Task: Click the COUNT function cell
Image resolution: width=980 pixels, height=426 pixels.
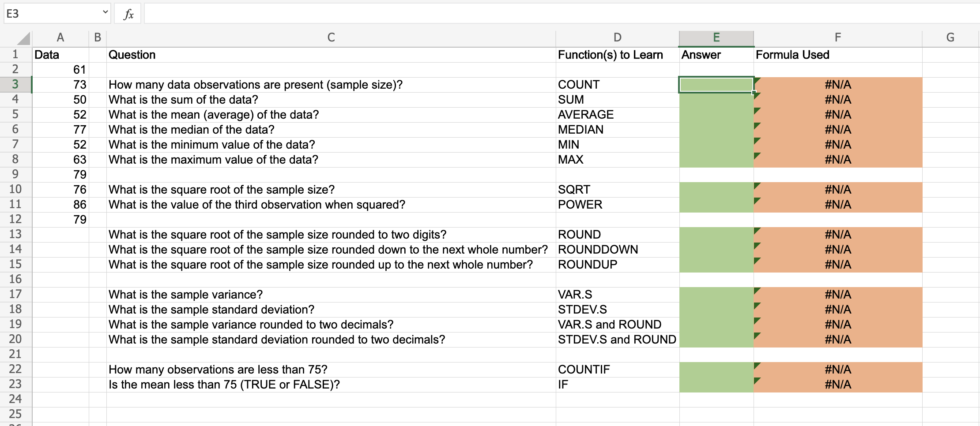Action: (618, 85)
